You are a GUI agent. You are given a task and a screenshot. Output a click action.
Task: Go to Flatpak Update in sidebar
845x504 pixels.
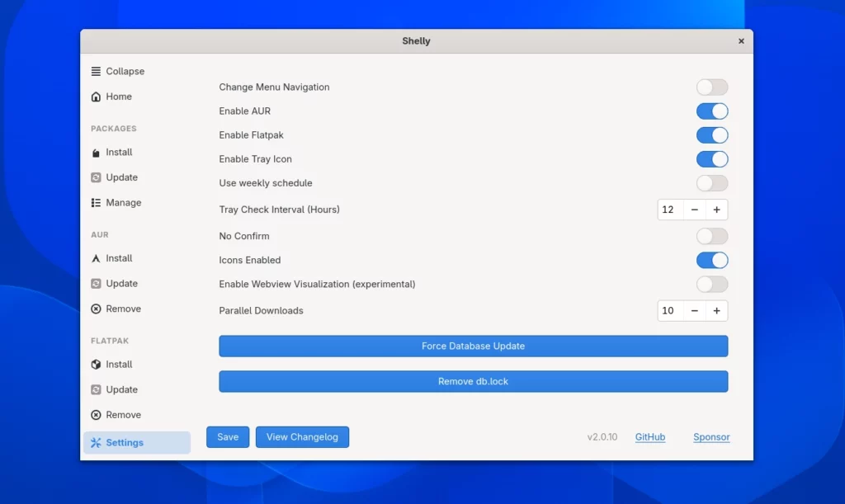(x=120, y=389)
